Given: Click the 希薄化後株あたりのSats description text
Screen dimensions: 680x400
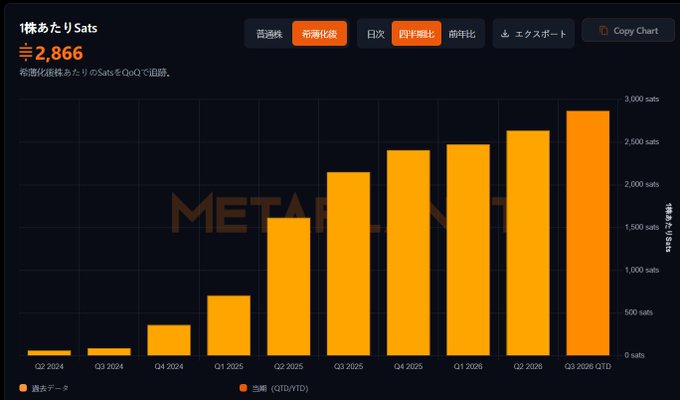Looking at the screenshot, I should [95, 72].
